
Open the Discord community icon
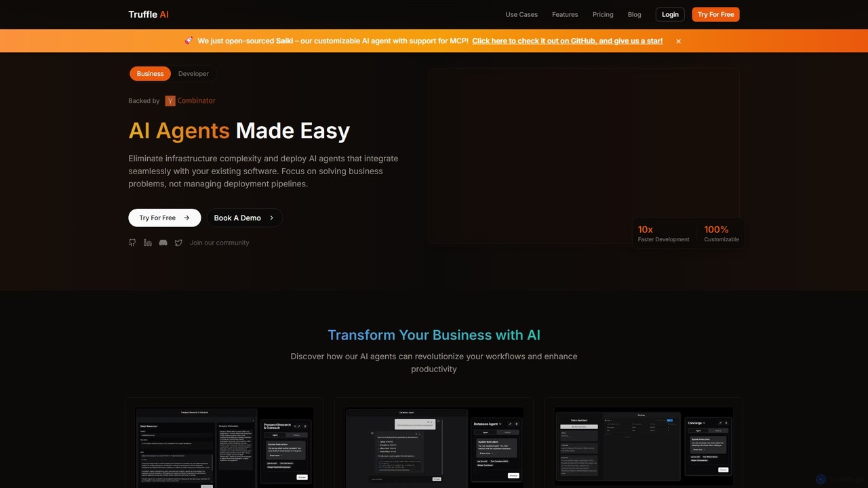(x=163, y=243)
